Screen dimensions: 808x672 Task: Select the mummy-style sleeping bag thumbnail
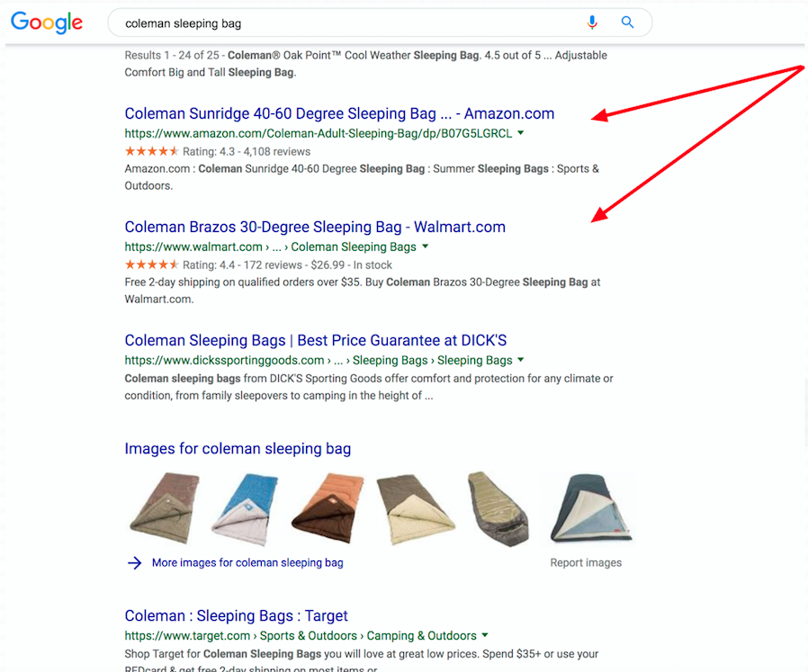click(x=498, y=508)
